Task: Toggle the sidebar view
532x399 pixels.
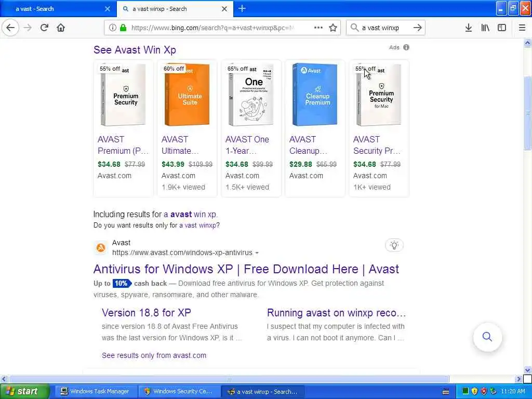Action: [502, 28]
